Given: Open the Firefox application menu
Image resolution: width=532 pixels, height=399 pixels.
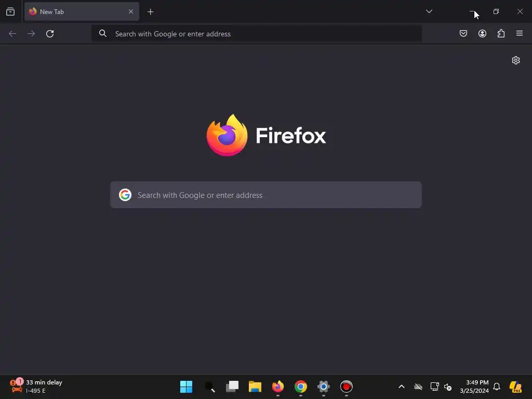Looking at the screenshot, I should tap(520, 33).
